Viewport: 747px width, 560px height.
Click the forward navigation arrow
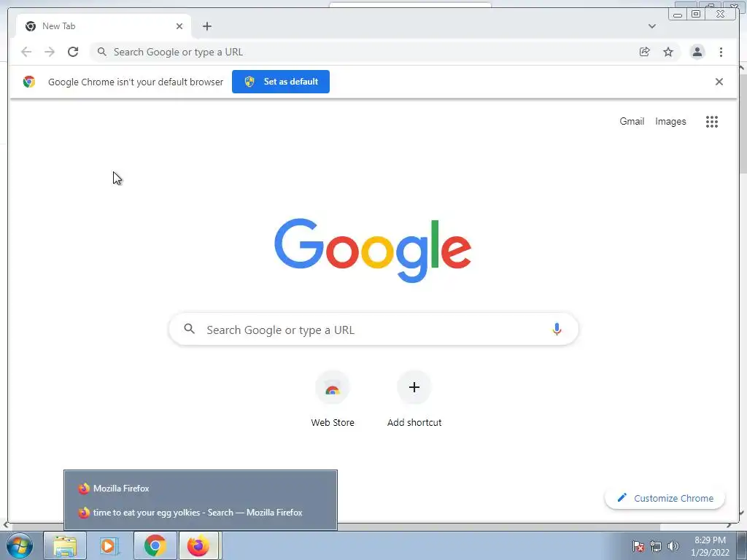pos(50,52)
